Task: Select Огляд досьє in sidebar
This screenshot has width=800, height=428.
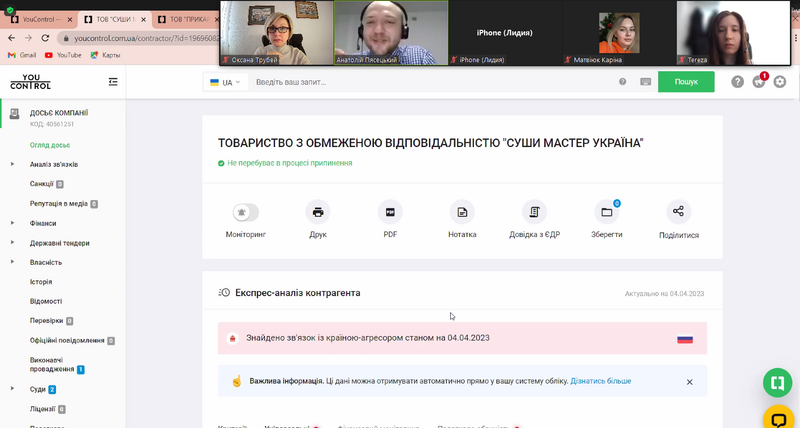Action: 50,145
